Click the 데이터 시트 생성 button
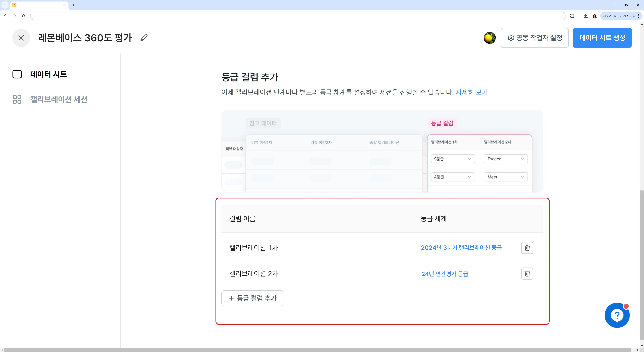This screenshot has height=352, width=644. tap(602, 38)
